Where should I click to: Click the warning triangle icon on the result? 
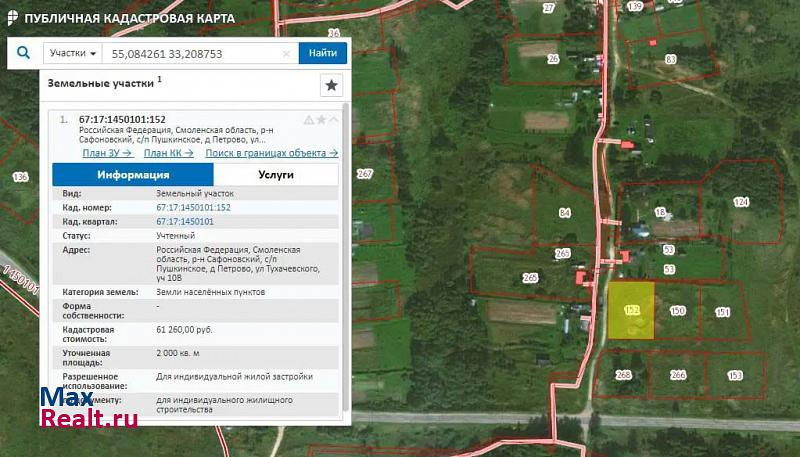tap(309, 120)
